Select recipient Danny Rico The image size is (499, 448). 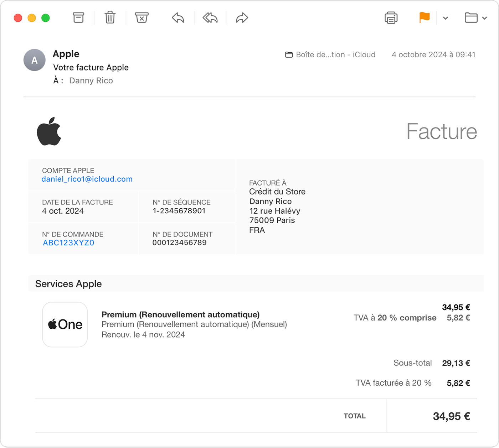click(x=91, y=80)
